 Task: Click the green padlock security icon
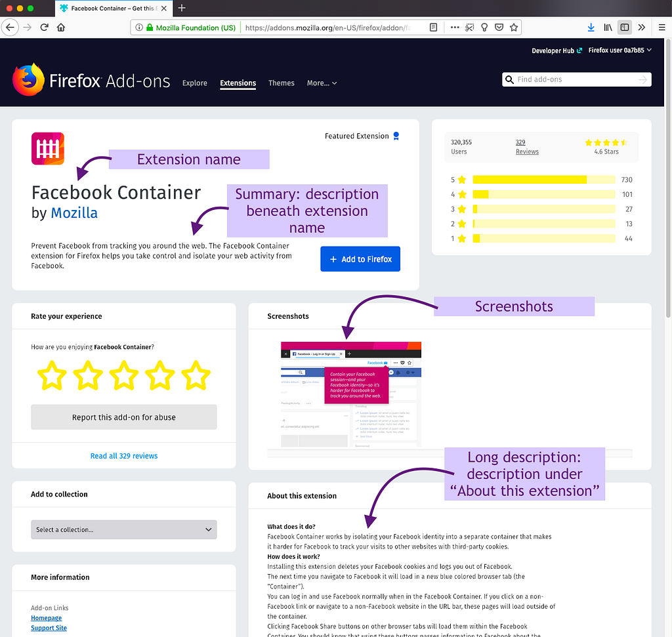click(x=150, y=28)
